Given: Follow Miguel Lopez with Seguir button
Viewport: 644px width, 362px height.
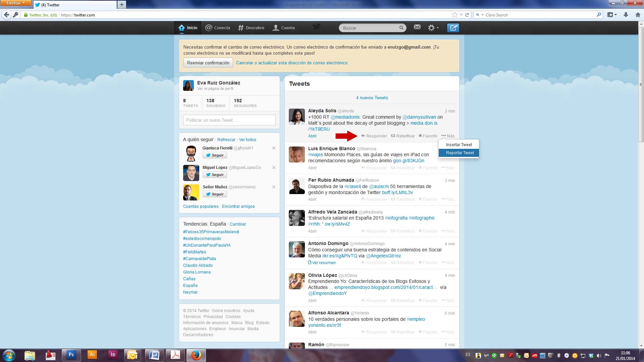Looking at the screenshot, I should pyautogui.click(x=215, y=175).
